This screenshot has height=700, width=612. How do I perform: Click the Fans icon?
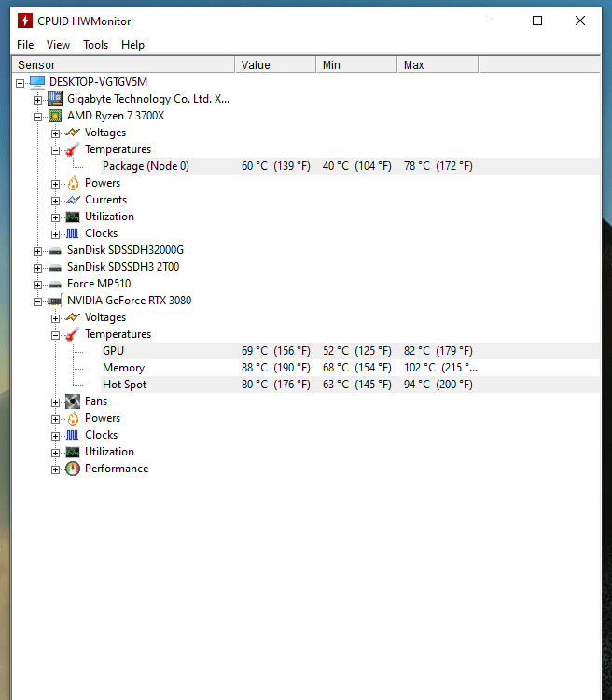point(73,401)
